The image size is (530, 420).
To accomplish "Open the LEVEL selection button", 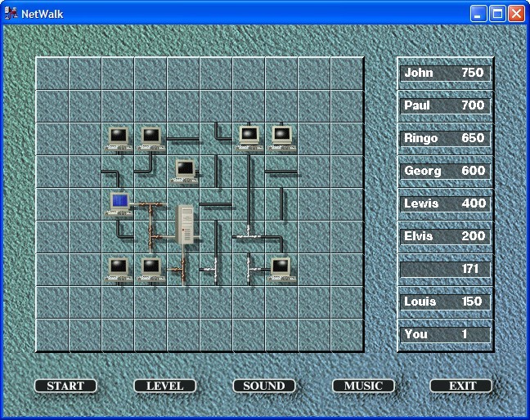I will tap(165, 386).
